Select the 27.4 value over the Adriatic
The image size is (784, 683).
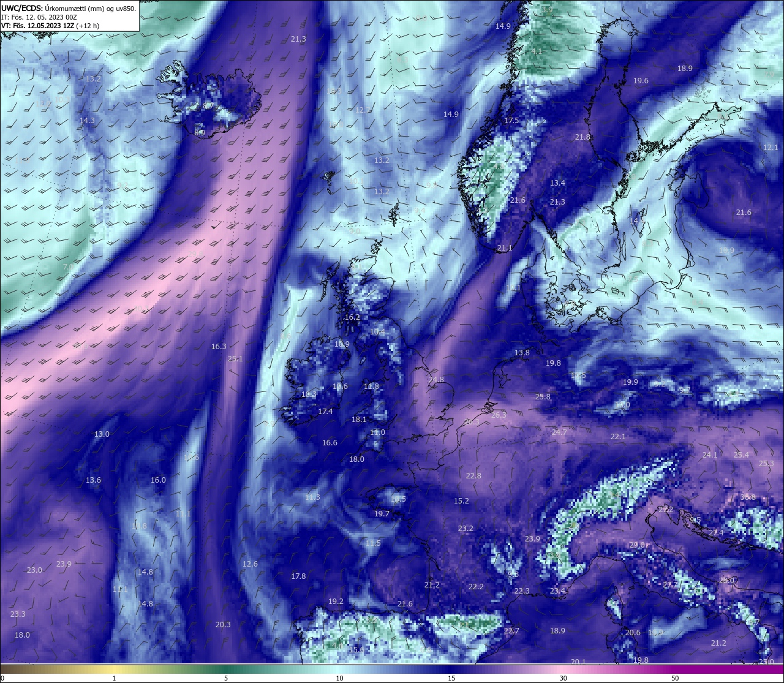click(x=716, y=533)
